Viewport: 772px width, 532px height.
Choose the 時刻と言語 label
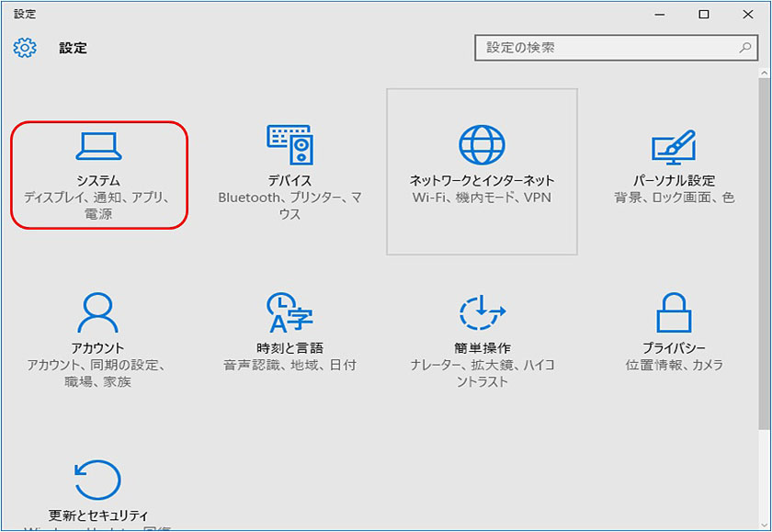point(290,348)
